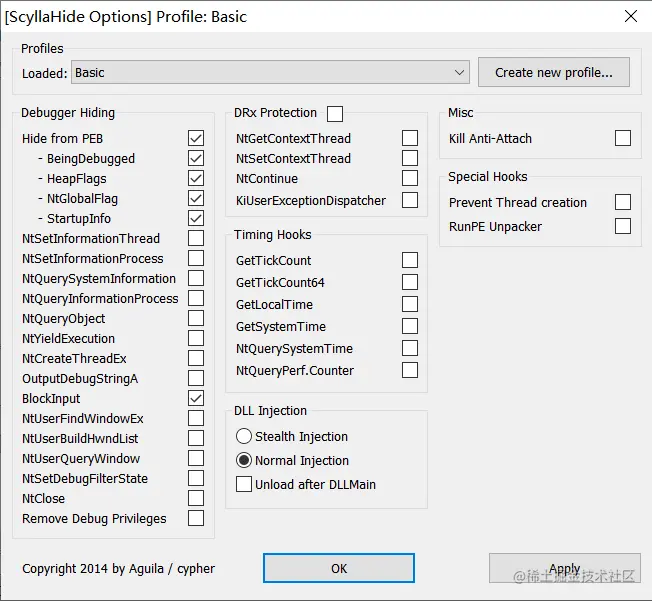Enable Kill Anti-Attach checkbox

click(623, 138)
